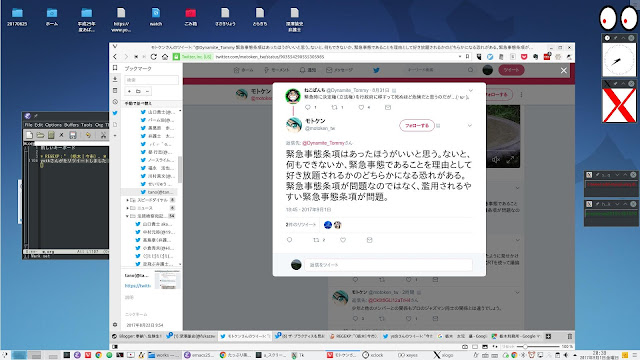Open the Pocket extension icon
Image resolution: width=640 pixels, height=360 pixels.
(524, 57)
